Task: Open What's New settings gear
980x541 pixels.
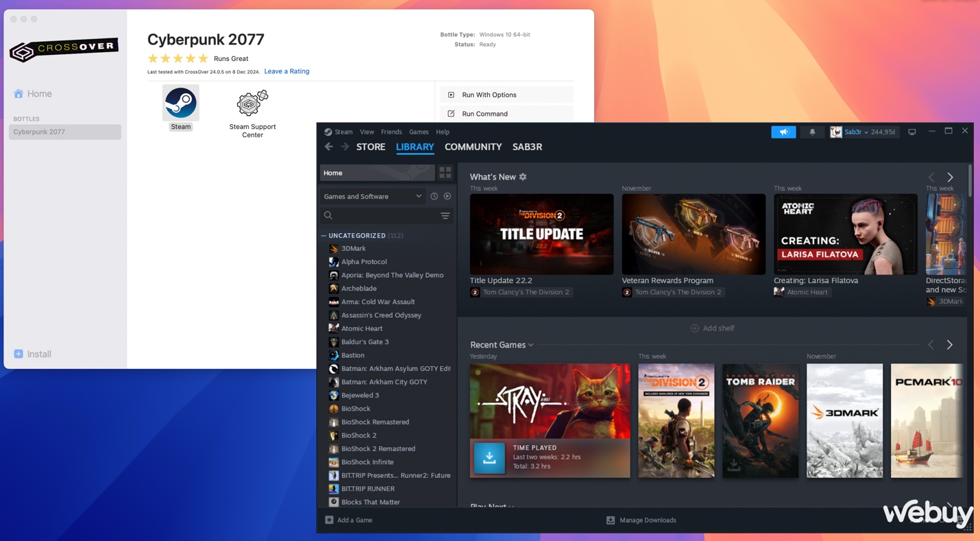Action: click(x=523, y=177)
